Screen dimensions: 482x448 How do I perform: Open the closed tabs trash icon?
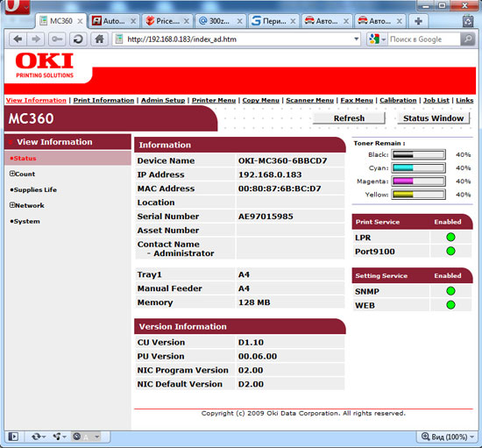click(x=468, y=21)
